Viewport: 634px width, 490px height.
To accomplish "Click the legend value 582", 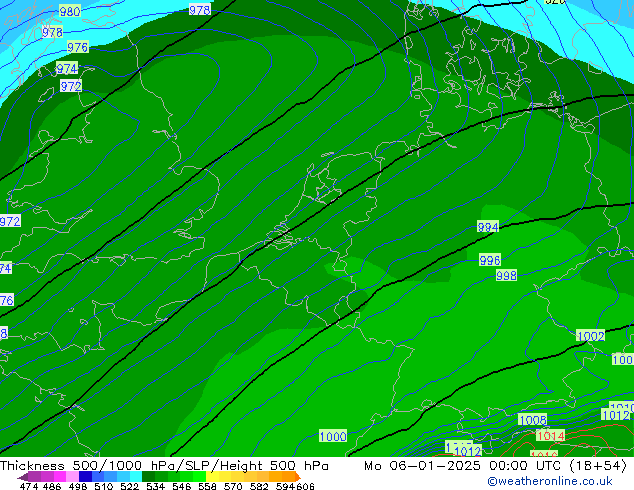I will pos(259,486).
